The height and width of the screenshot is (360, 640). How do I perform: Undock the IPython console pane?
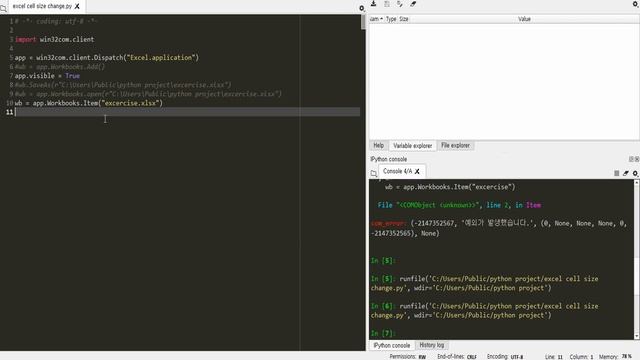(631, 159)
